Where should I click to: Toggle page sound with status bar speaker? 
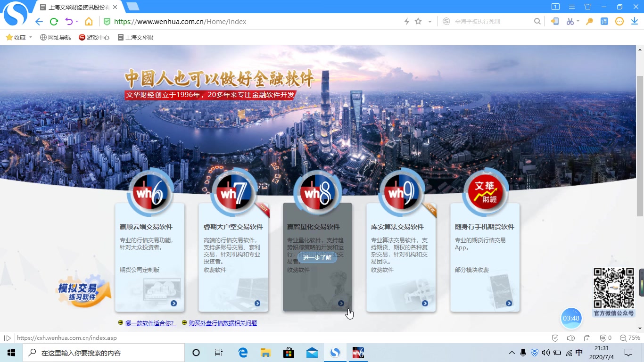coord(571,338)
